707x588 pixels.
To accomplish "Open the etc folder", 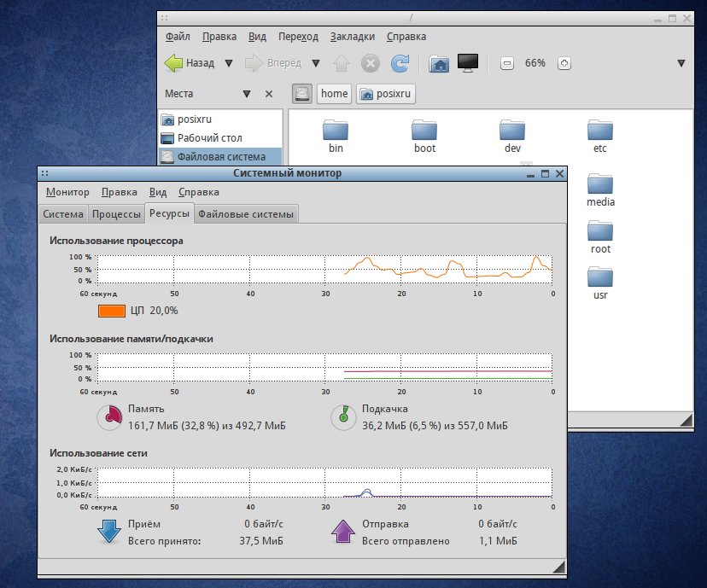I will (600, 137).
